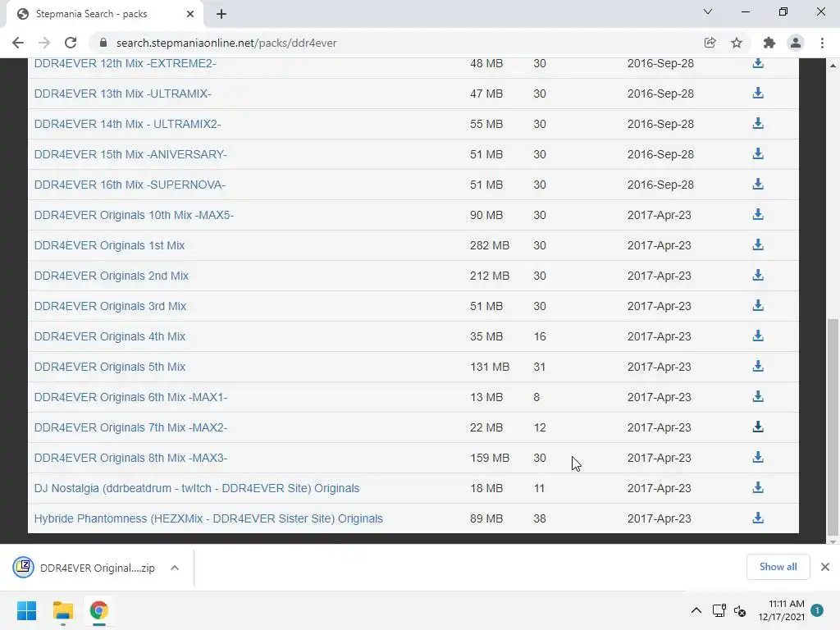Open DDR4EVER Originals 6th Mix -MAX1- link
The image size is (840, 630).
[130, 397]
